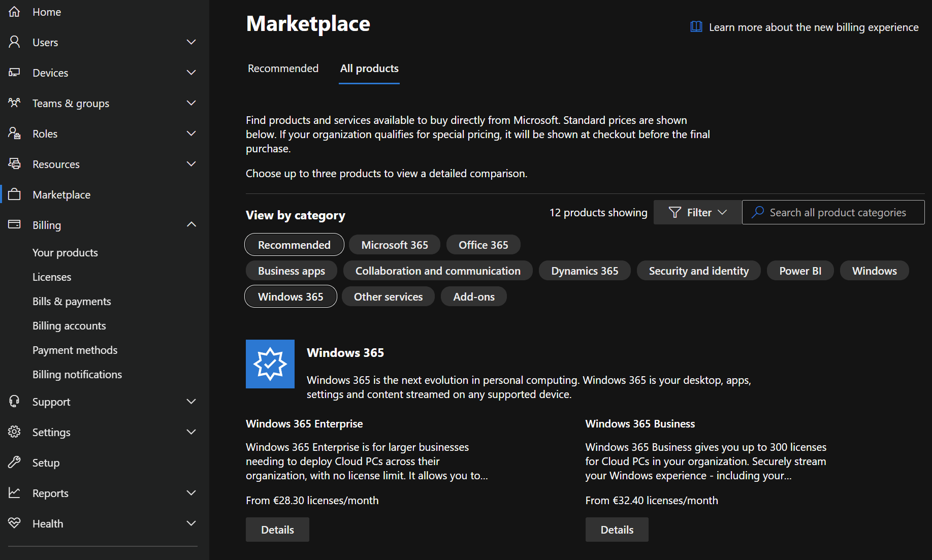
Task: Open Your products under Billing
Action: point(65,252)
